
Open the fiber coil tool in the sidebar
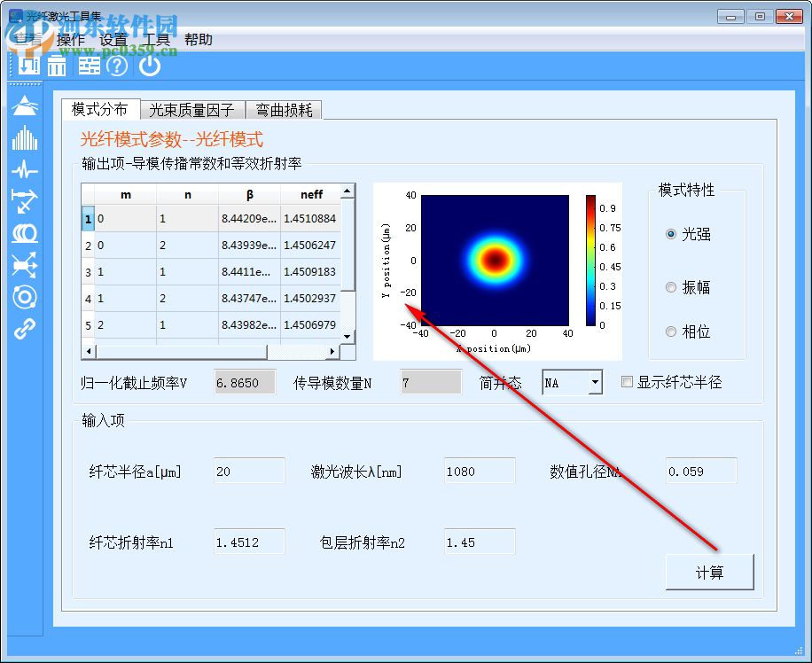(24, 234)
